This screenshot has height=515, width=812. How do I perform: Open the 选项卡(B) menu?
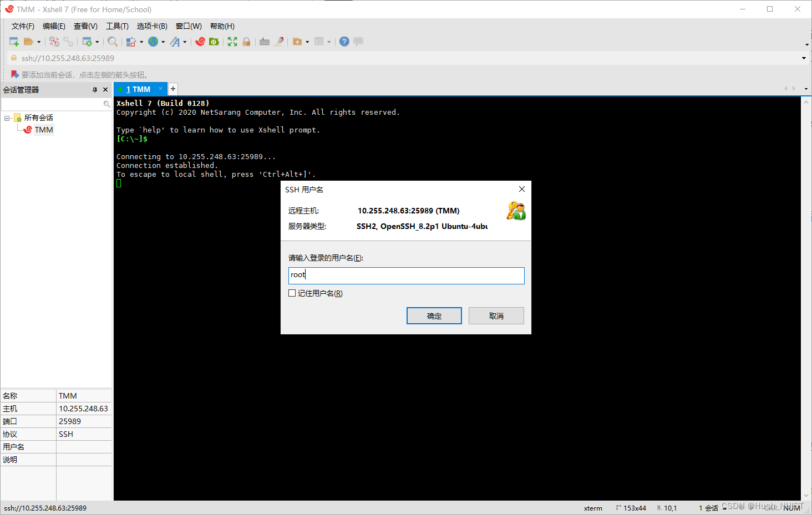[x=152, y=26]
